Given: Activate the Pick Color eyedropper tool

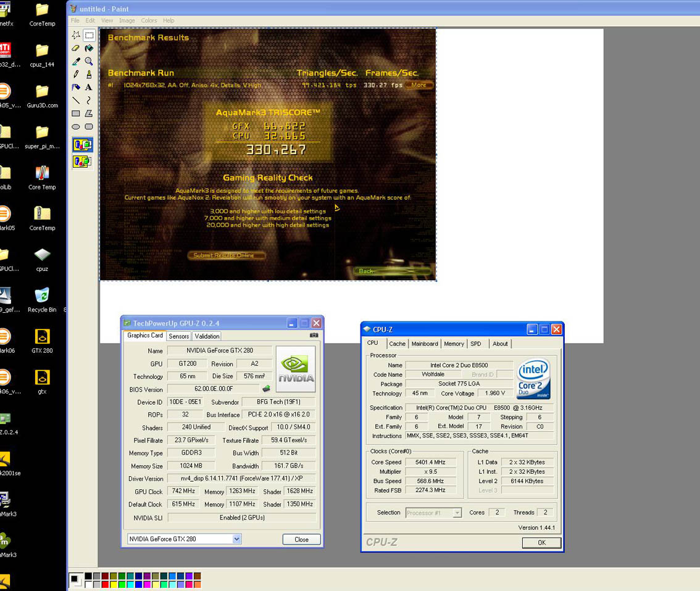Looking at the screenshot, I should point(76,61).
